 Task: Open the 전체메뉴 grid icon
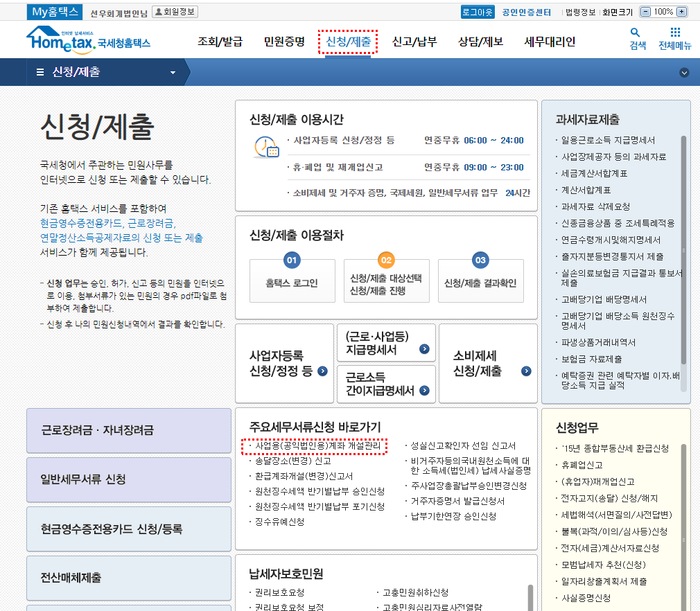pos(674,38)
